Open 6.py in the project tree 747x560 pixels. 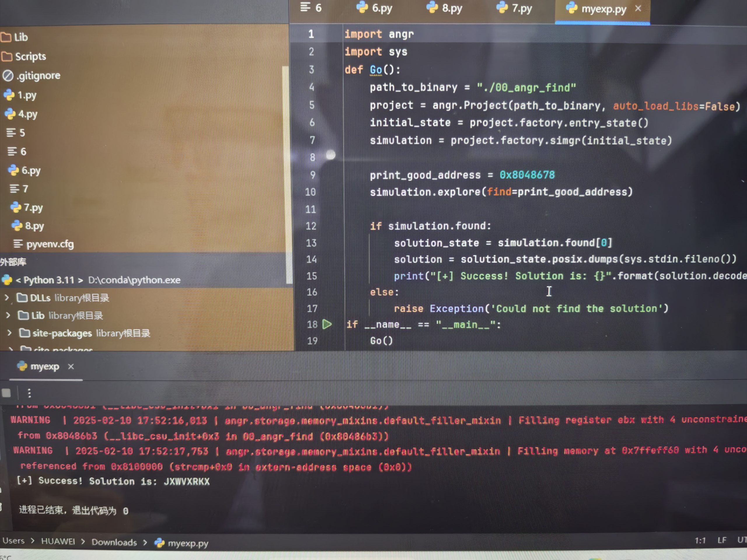coord(24,170)
